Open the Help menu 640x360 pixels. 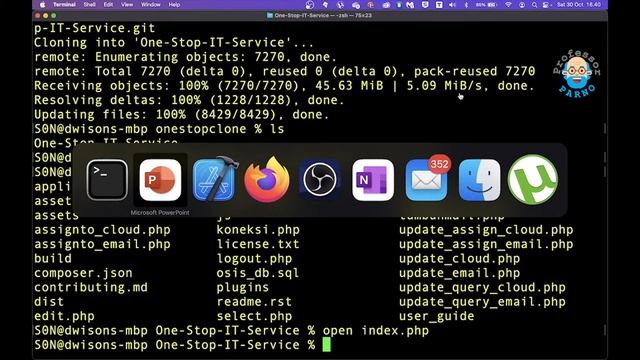click(x=174, y=5)
